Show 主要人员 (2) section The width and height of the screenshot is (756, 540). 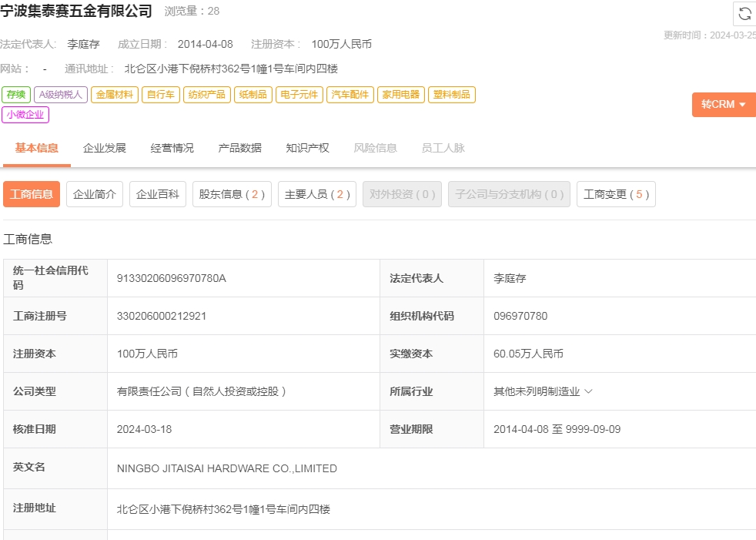[x=317, y=194]
